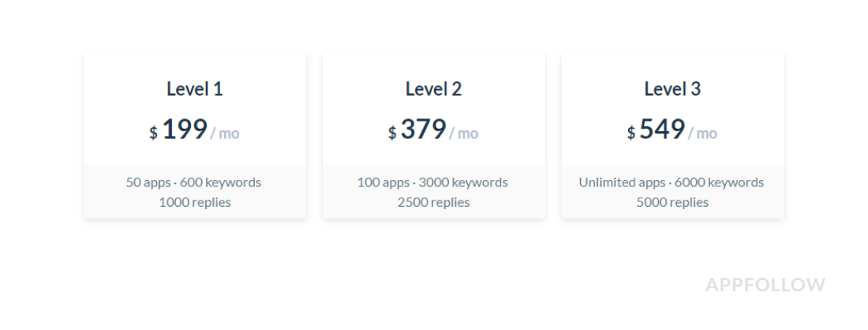
Task: Select the $199 price figure
Action: pos(185,129)
